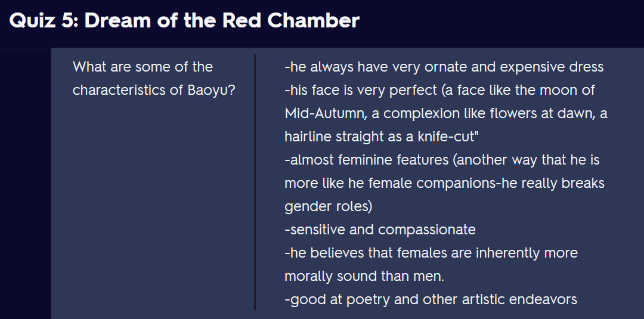
Task: Click the 'gender roles)' line
Action: 328,206
